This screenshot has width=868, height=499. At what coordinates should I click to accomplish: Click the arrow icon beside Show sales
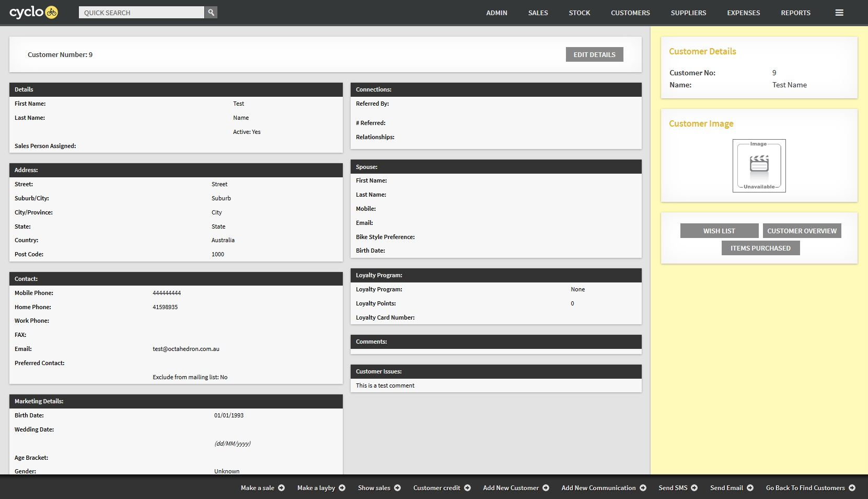coord(398,488)
